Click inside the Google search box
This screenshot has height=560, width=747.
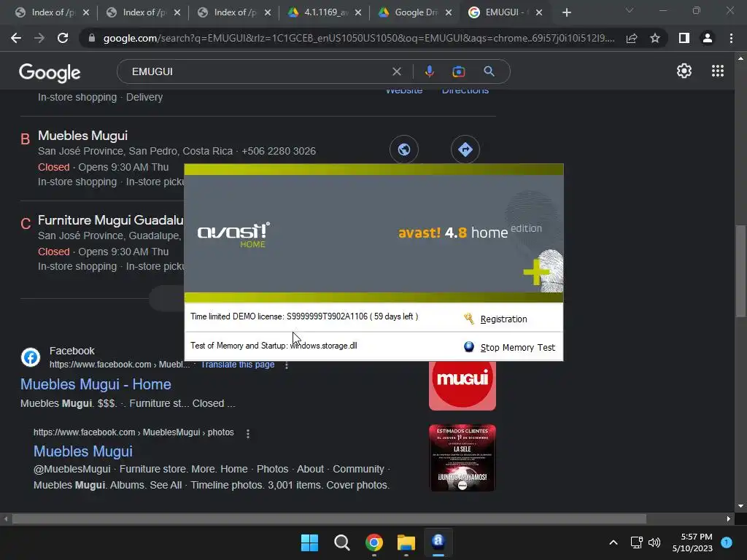click(258, 71)
